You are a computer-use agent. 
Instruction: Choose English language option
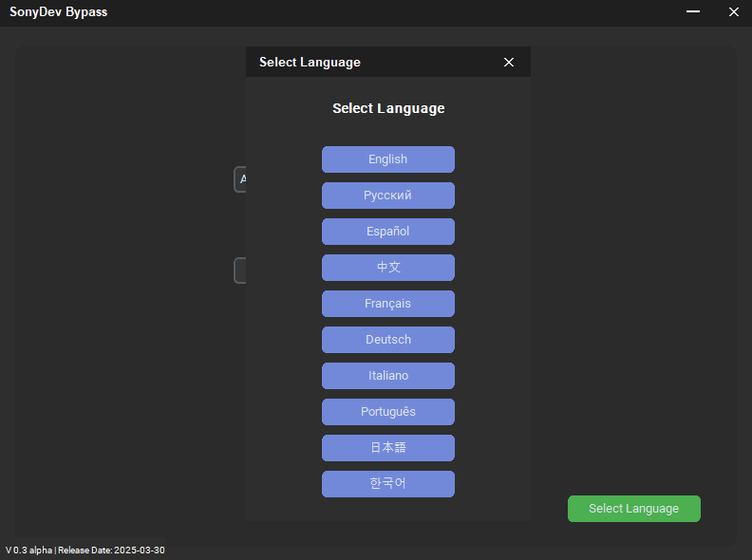pos(388,159)
